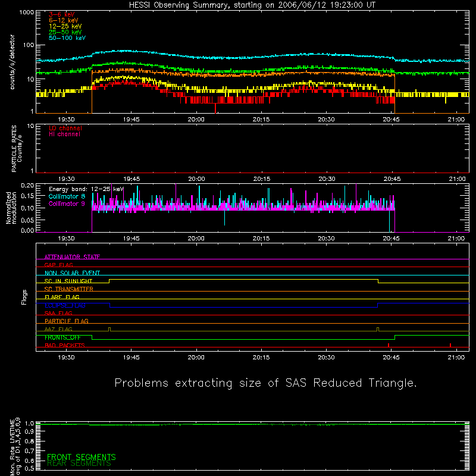Image resolution: width=476 pixels, height=476 pixels.
Task: Click the SAA FLAG label
Action: tap(58, 313)
